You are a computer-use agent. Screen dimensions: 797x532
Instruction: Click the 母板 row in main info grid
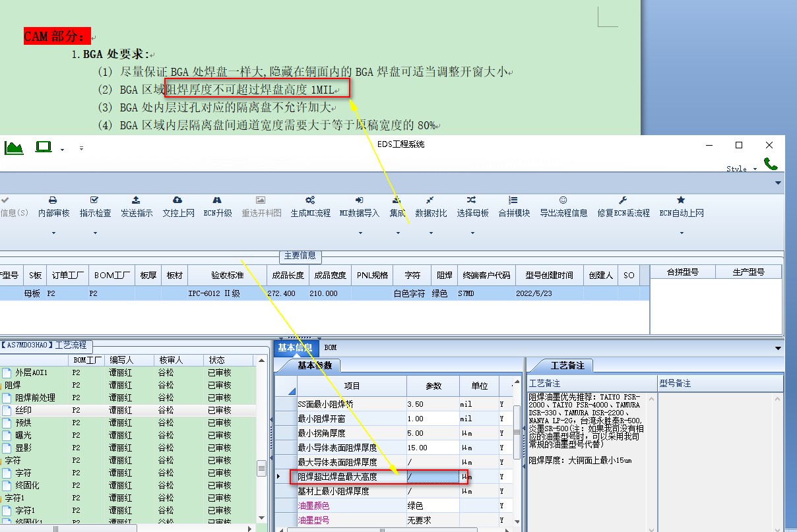325,293
